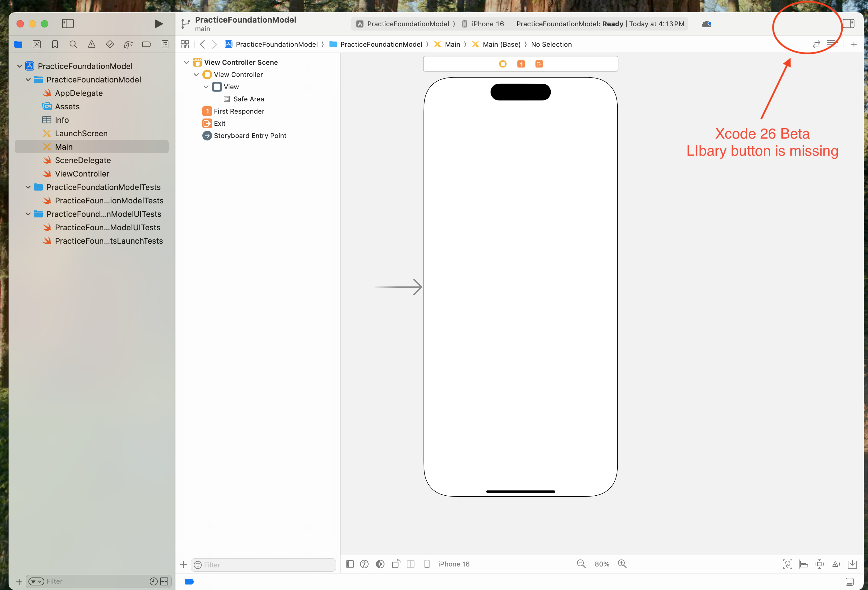Select the Main storyboard file
This screenshot has width=868, height=590.
pos(91,147)
